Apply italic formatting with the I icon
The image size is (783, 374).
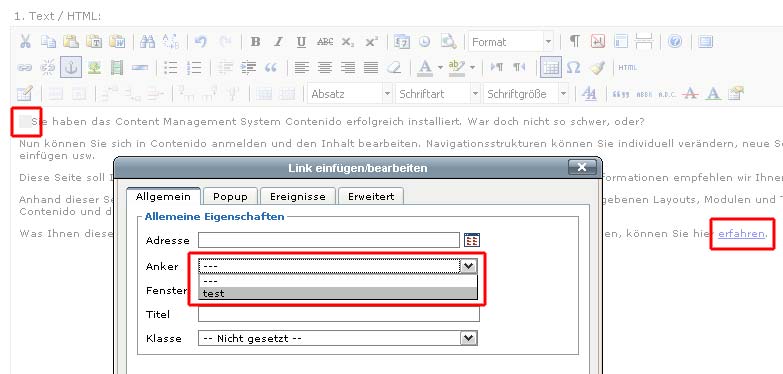[x=279, y=42]
